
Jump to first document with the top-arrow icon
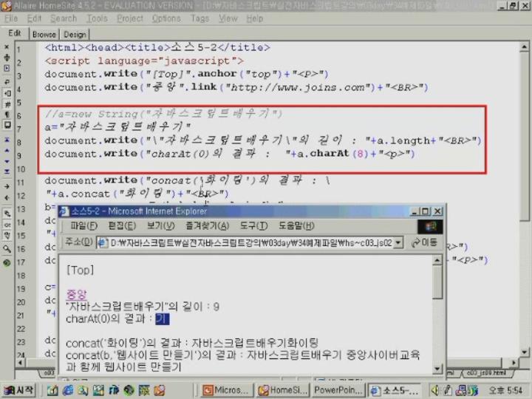point(7,140)
